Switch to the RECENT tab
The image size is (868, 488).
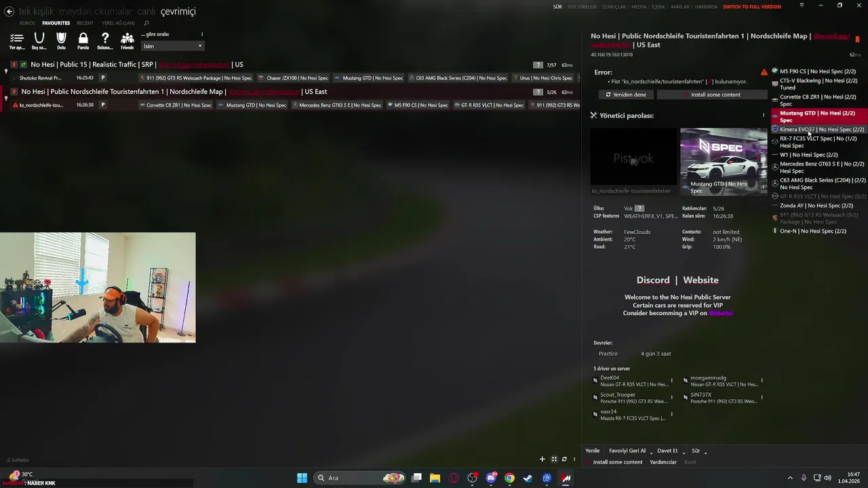point(85,23)
